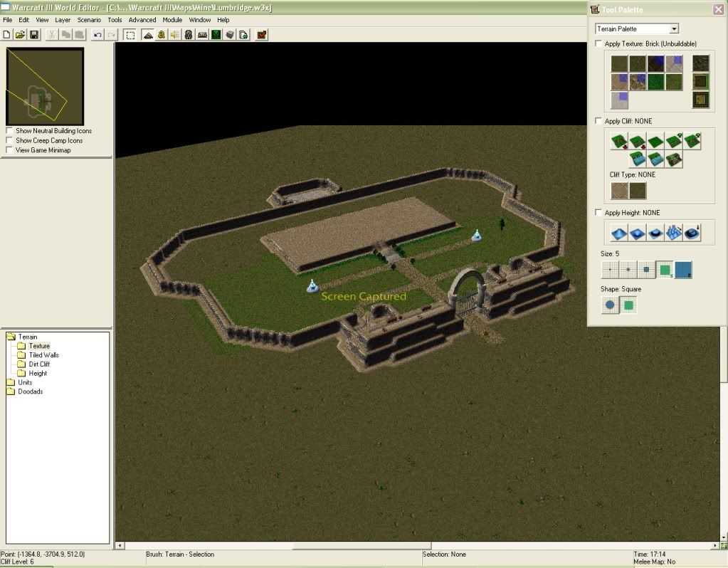728x568 pixels.
Task: Open the Trigger Editor toolbar icon
Action: point(162,35)
